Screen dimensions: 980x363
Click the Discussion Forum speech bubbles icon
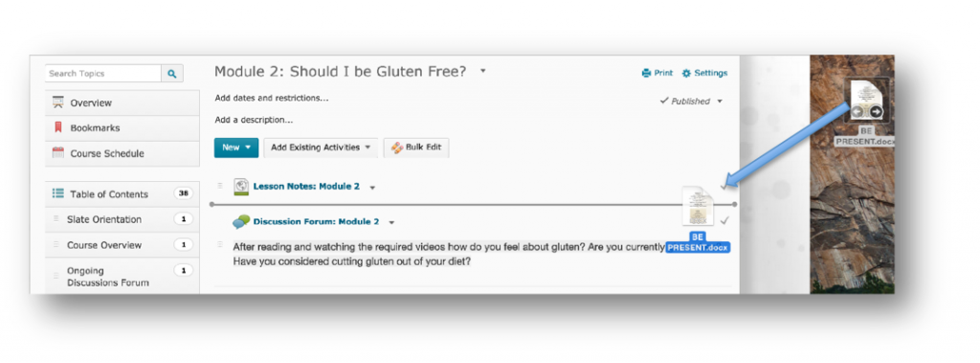(x=241, y=221)
